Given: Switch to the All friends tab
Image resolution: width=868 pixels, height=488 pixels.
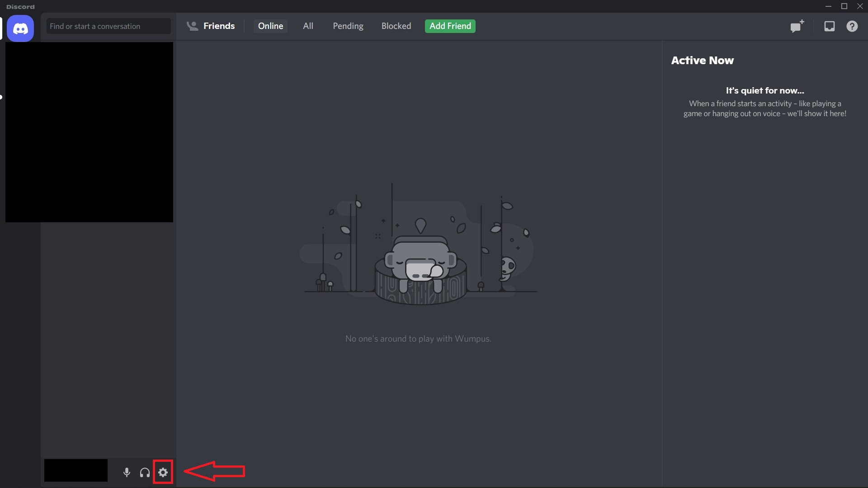Looking at the screenshot, I should click(x=308, y=26).
